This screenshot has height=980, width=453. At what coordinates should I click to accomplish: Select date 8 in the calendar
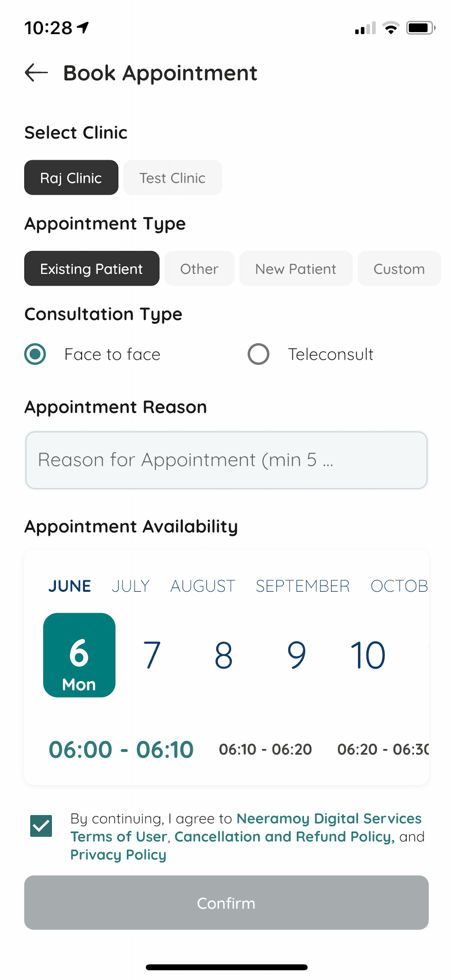point(224,655)
